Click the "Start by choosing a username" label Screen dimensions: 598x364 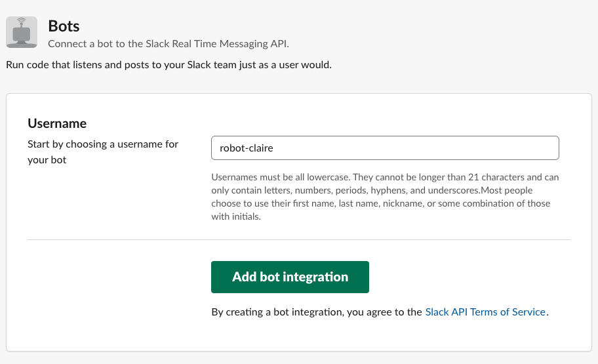(103, 144)
